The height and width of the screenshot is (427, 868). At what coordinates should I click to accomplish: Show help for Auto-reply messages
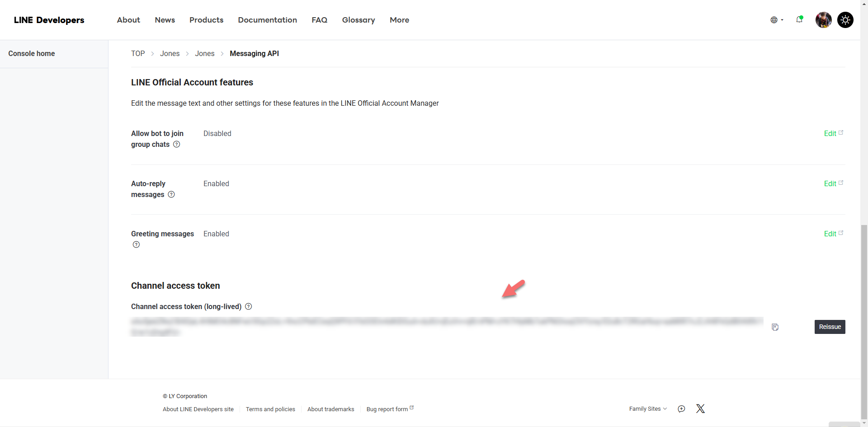pos(171,195)
